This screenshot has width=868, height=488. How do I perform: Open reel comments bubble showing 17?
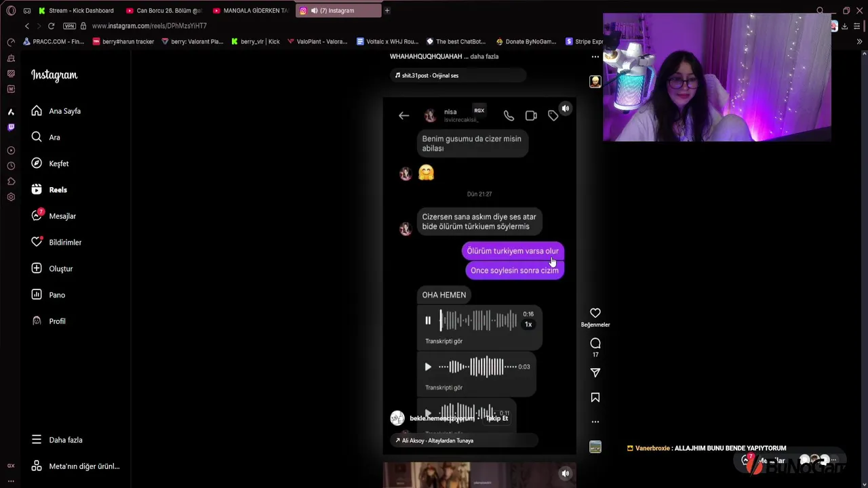pos(595,343)
